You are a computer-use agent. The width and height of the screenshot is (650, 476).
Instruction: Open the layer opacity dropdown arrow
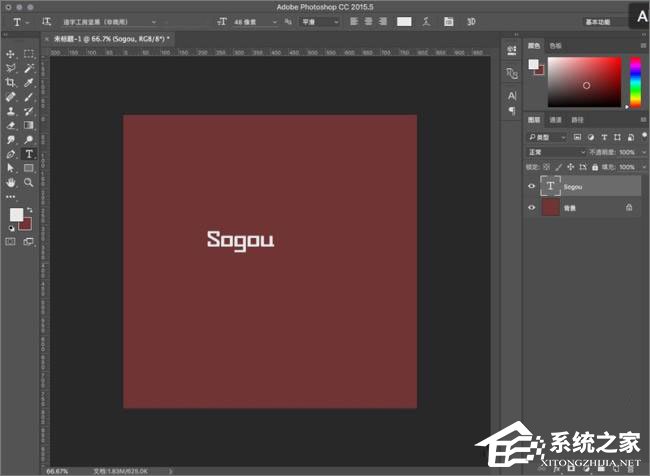pos(644,152)
